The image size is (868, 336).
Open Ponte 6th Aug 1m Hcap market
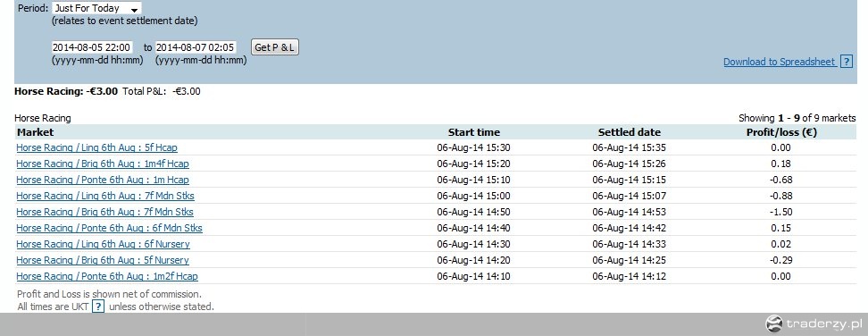click(103, 180)
